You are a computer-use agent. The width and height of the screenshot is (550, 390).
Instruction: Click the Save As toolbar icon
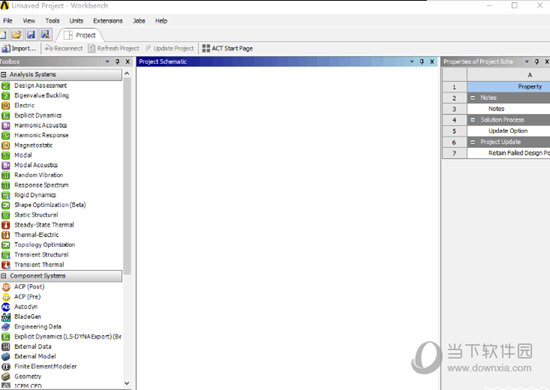[x=45, y=34]
